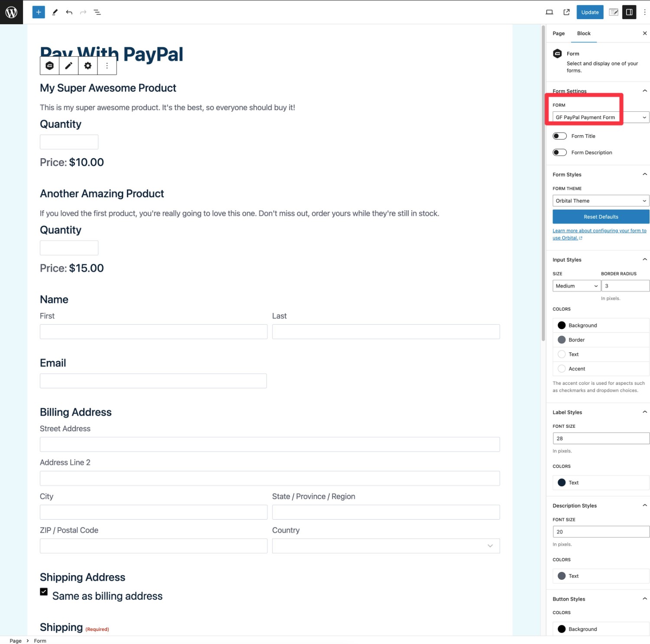The width and height of the screenshot is (650, 644).
Task: Open page preview in new tab
Action: click(x=566, y=12)
